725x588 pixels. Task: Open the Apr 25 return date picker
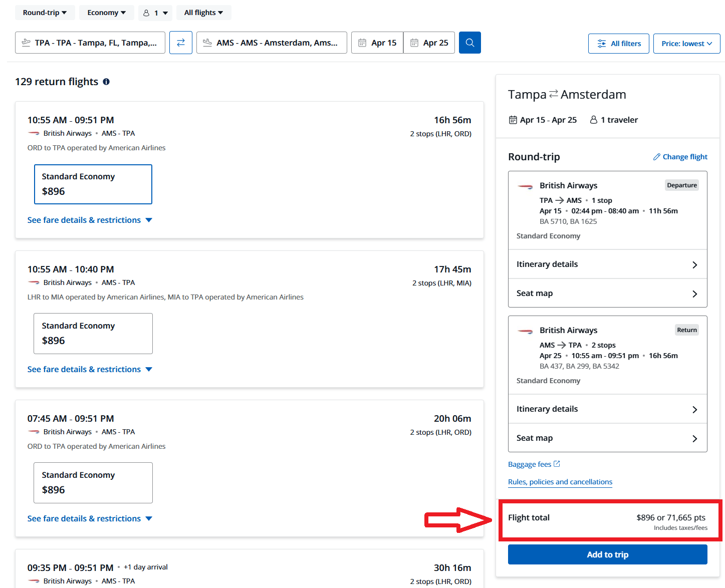point(429,43)
